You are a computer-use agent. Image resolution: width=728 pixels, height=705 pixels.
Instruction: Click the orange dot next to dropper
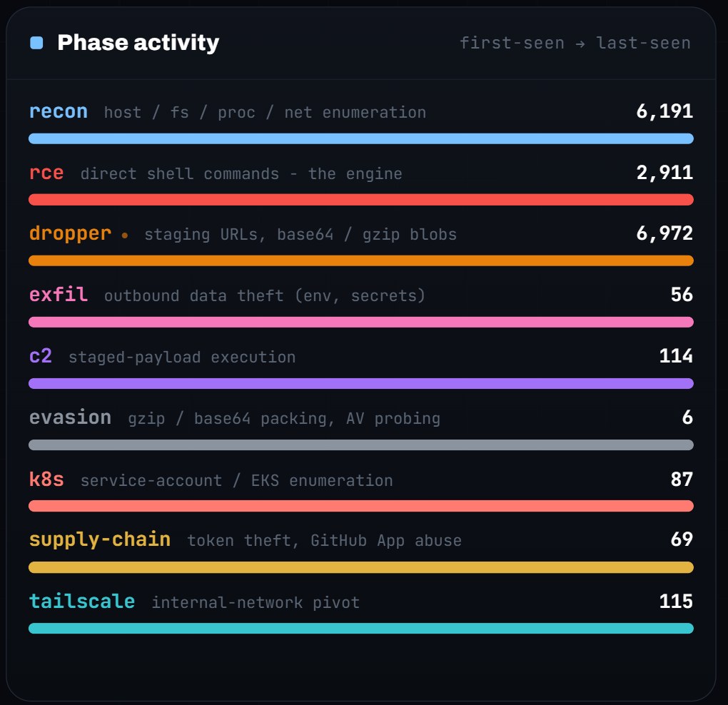(124, 235)
